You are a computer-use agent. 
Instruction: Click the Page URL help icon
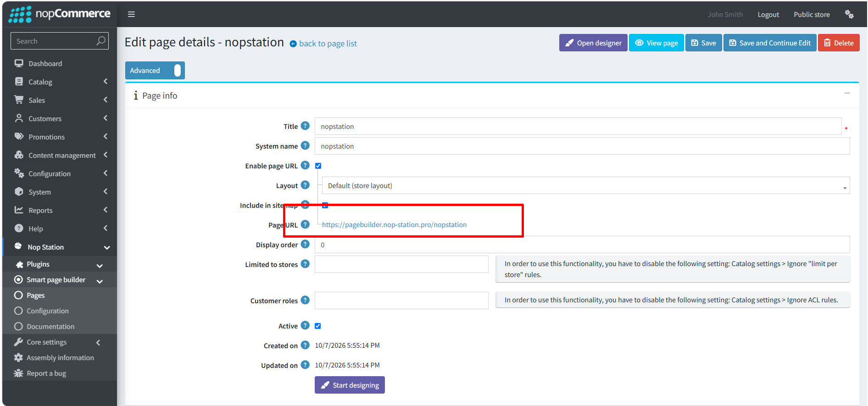click(x=305, y=224)
